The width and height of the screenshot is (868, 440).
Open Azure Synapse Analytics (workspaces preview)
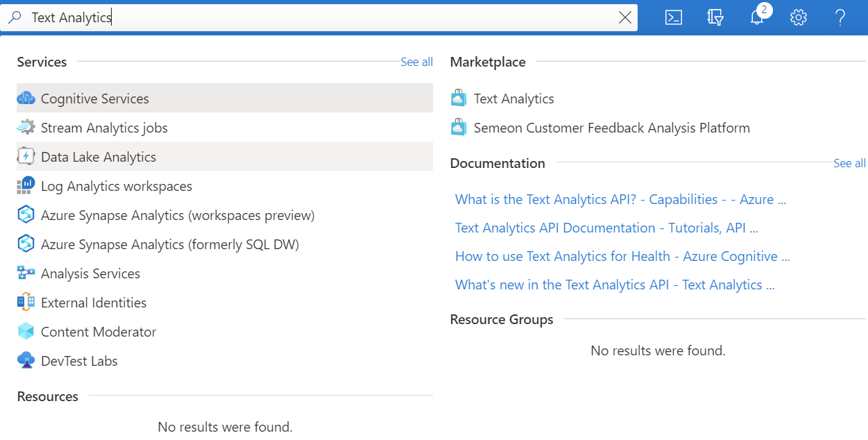pyautogui.click(x=178, y=215)
